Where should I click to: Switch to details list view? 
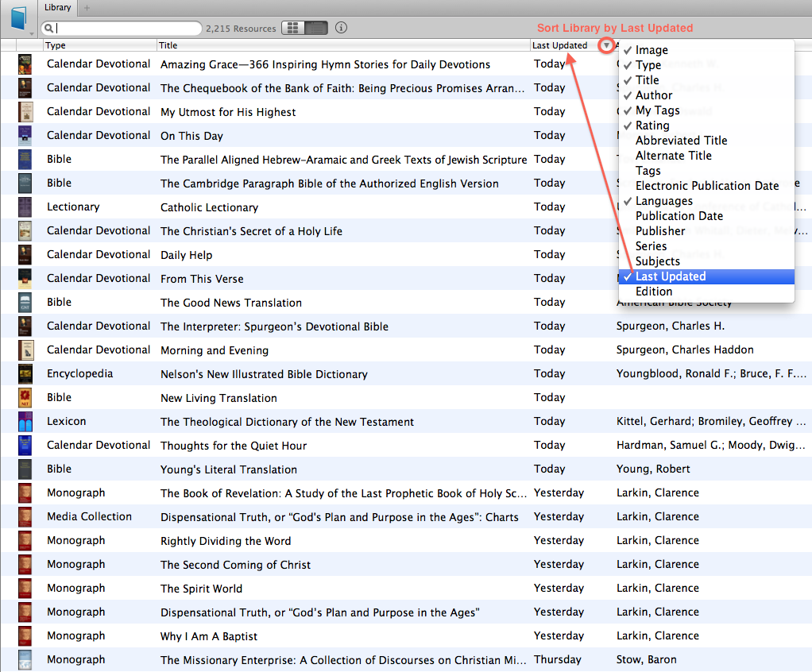[x=316, y=28]
